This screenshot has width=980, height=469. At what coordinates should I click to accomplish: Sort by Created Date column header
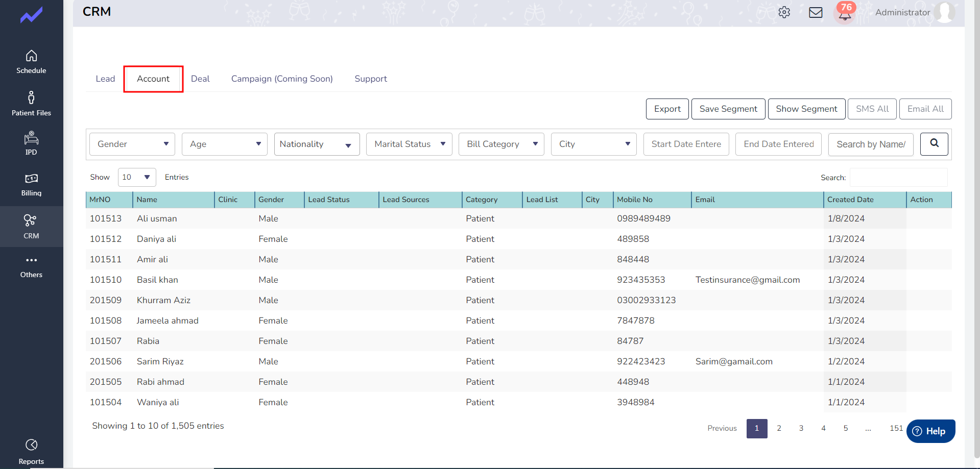865,200
